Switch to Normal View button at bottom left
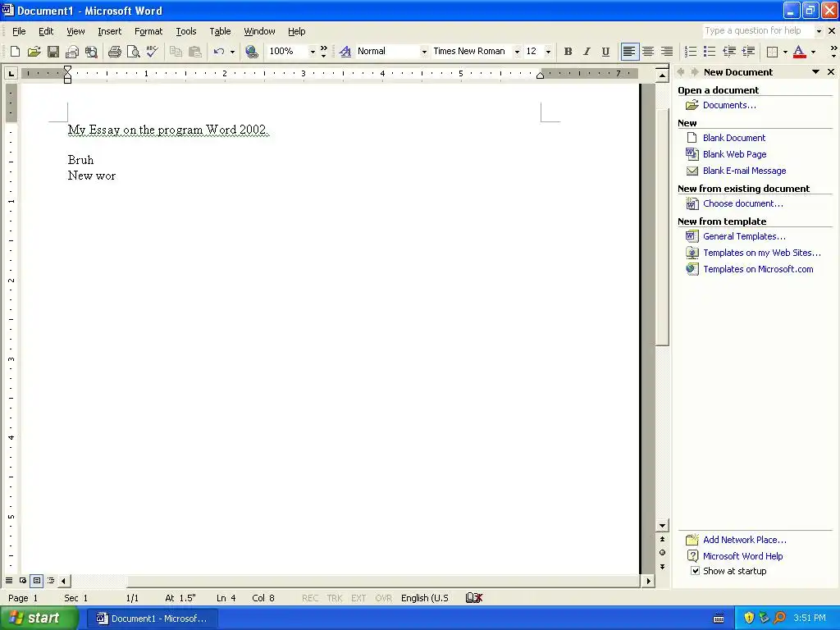The image size is (840, 630). pyautogui.click(x=9, y=580)
